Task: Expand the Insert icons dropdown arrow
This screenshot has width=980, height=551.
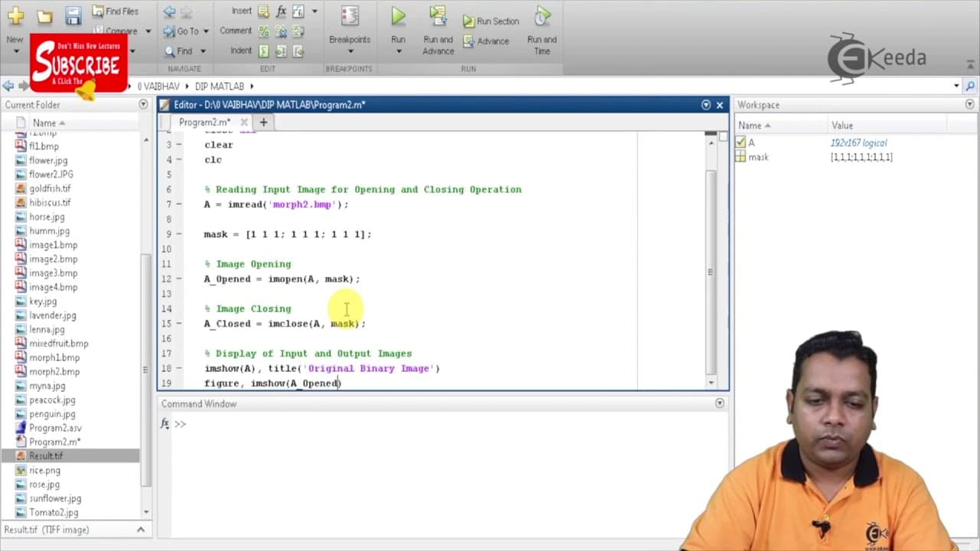Action: click(314, 11)
